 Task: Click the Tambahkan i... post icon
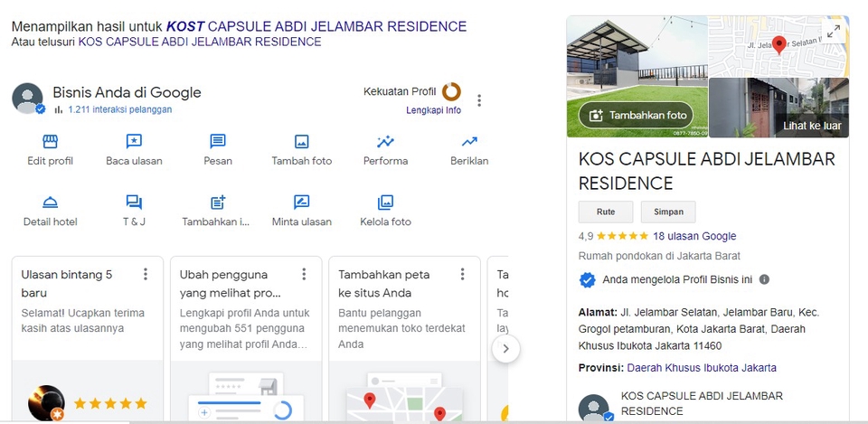click(x=218, y=203)
